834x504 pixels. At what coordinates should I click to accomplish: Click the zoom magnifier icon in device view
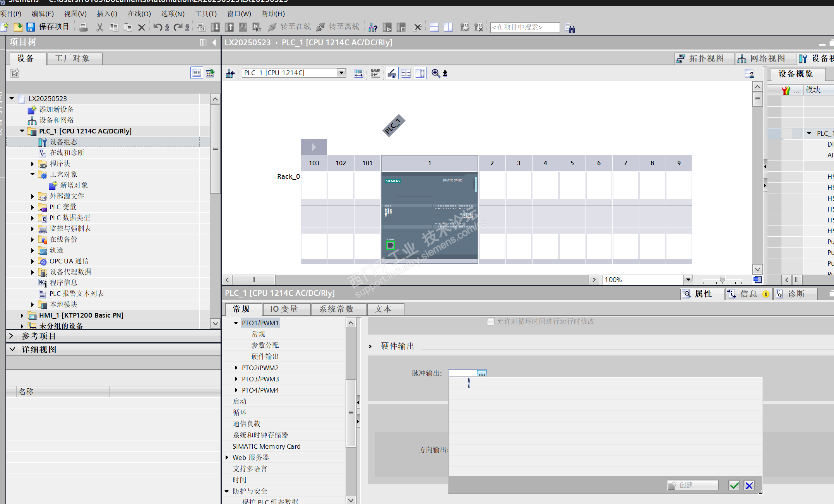tap(436, 73)
